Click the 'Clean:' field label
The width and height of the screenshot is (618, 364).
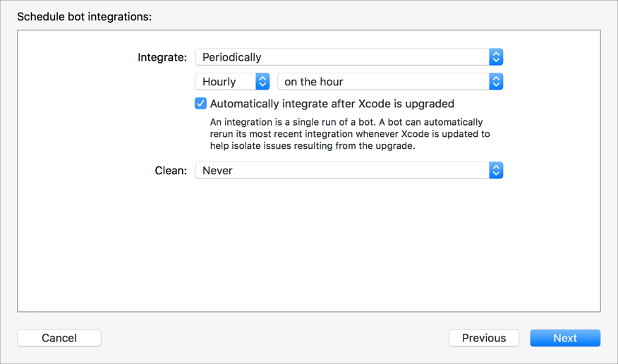pos(171,171)
